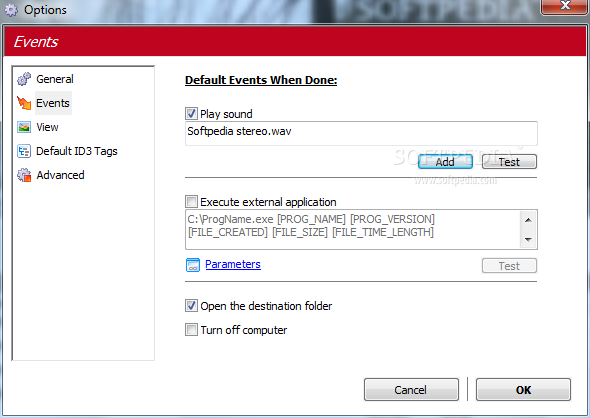Click the Events flame icon in sidebar
The width and height of the screenshot is (590, 418).
click(24, 103)
